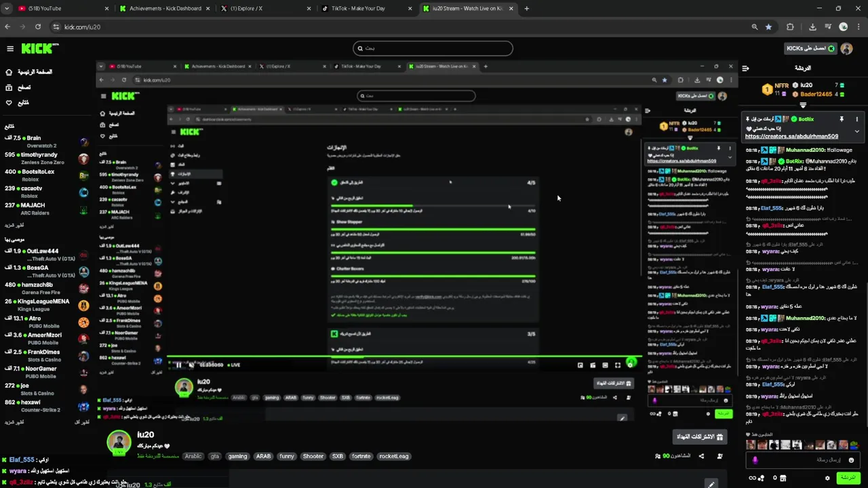Send message with green 'الدردشة' button
Image resolution: width=868 pixels, height=488 pixels.
point(848,478)
